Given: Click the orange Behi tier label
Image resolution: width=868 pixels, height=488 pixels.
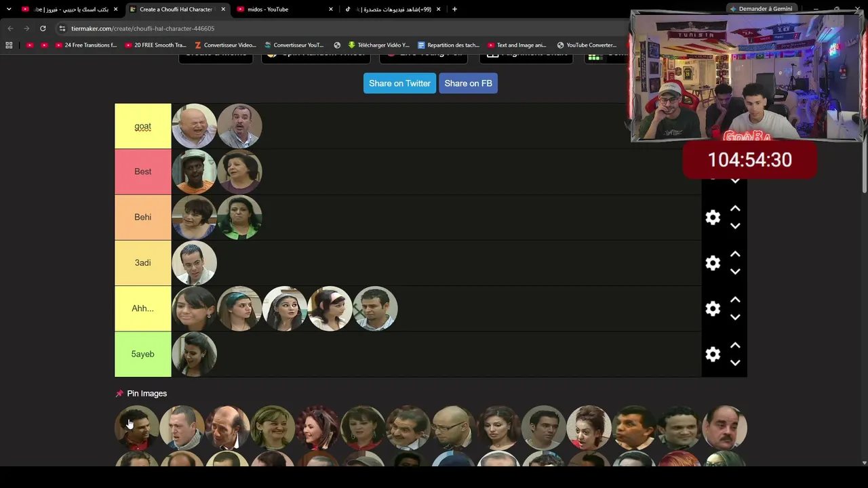Looking at the screenshot, I should (143, 217).
